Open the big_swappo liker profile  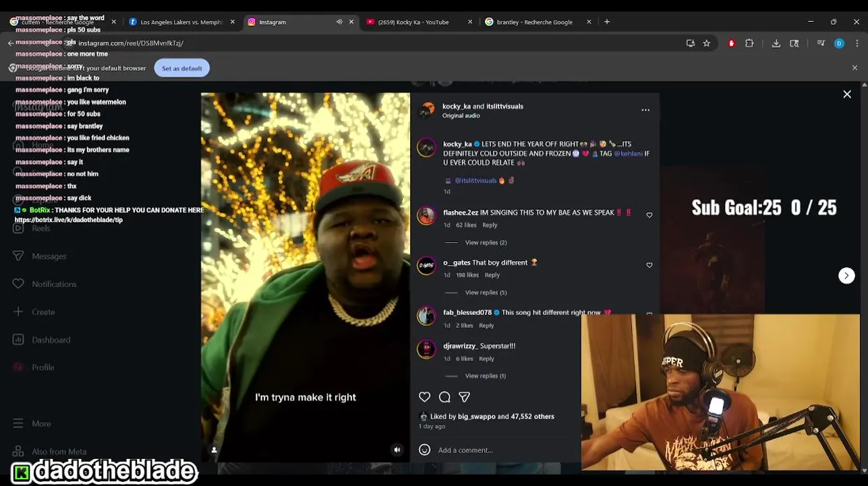477,416
